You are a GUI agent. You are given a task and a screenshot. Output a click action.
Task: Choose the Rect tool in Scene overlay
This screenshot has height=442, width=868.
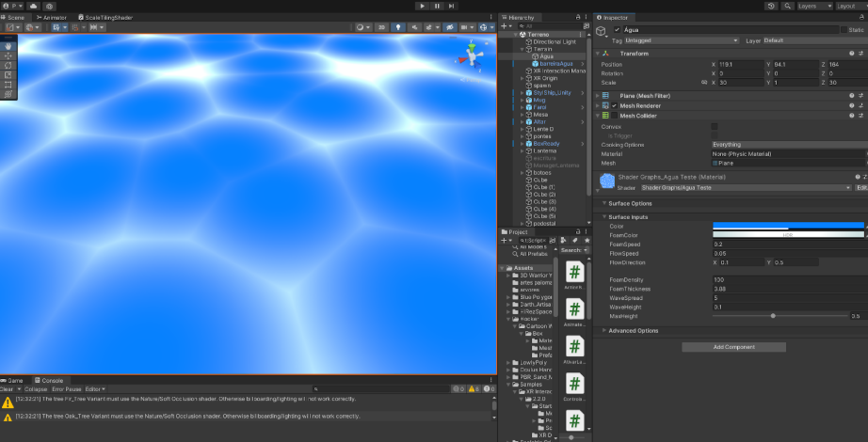tap(8, 85)
